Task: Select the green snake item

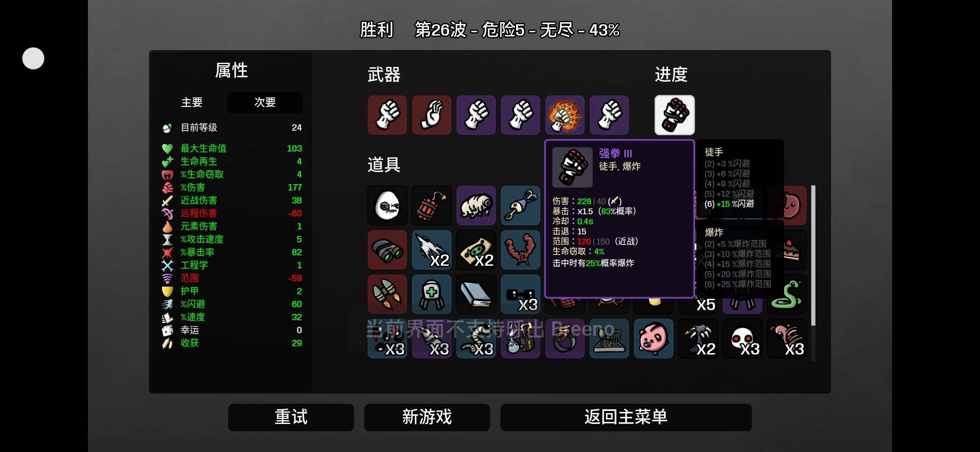Action: tap(787, 294)
